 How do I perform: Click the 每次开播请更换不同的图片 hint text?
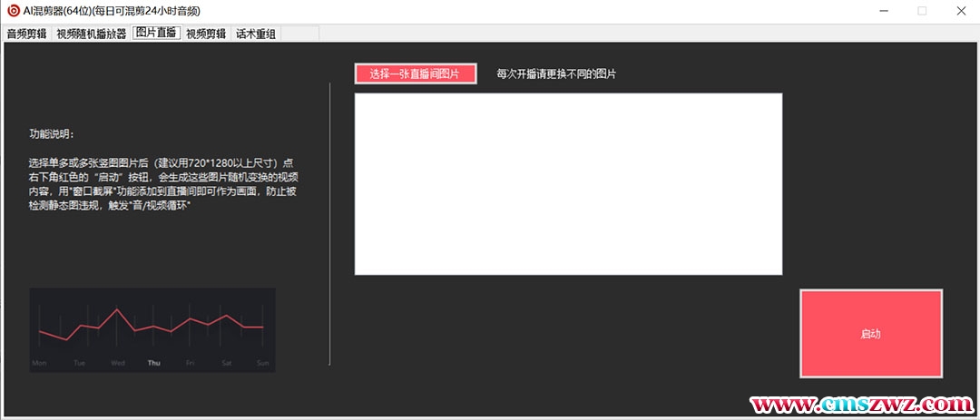coord(556,74)
